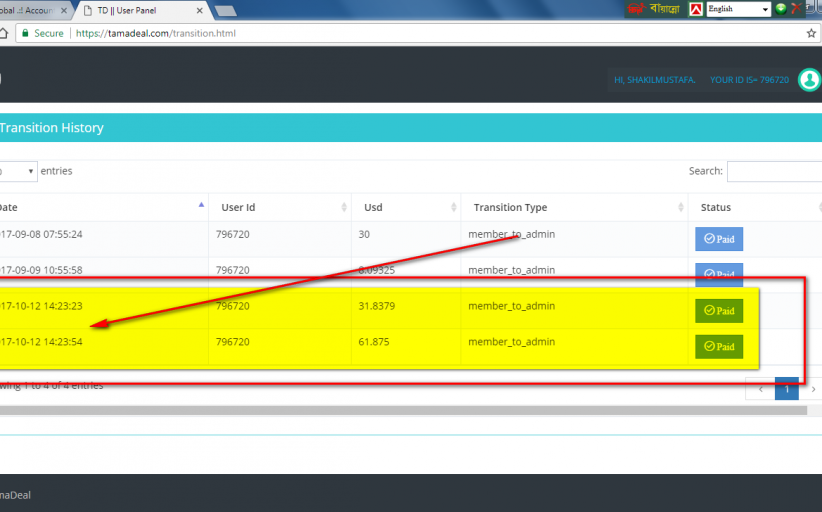Open the English language dropdown
Screen dimensions: 822x512
pyautogui.click(x=738, y=9)
